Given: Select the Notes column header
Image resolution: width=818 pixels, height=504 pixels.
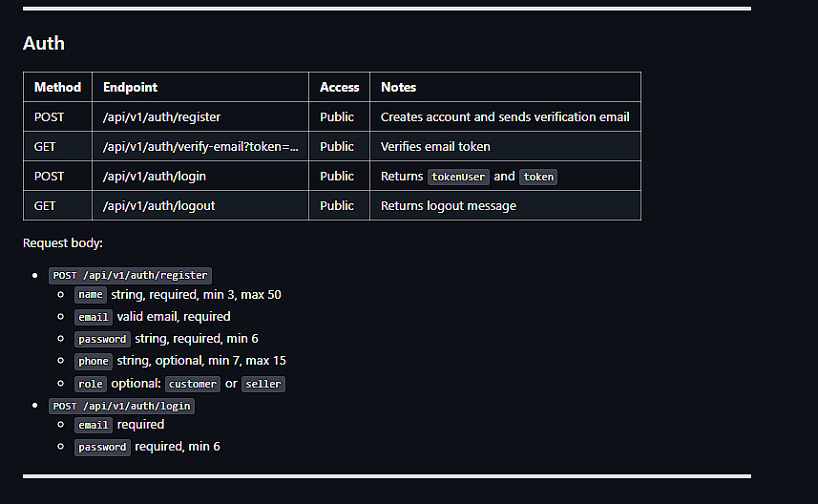Looking at the screenshot, I should [398, 87].
